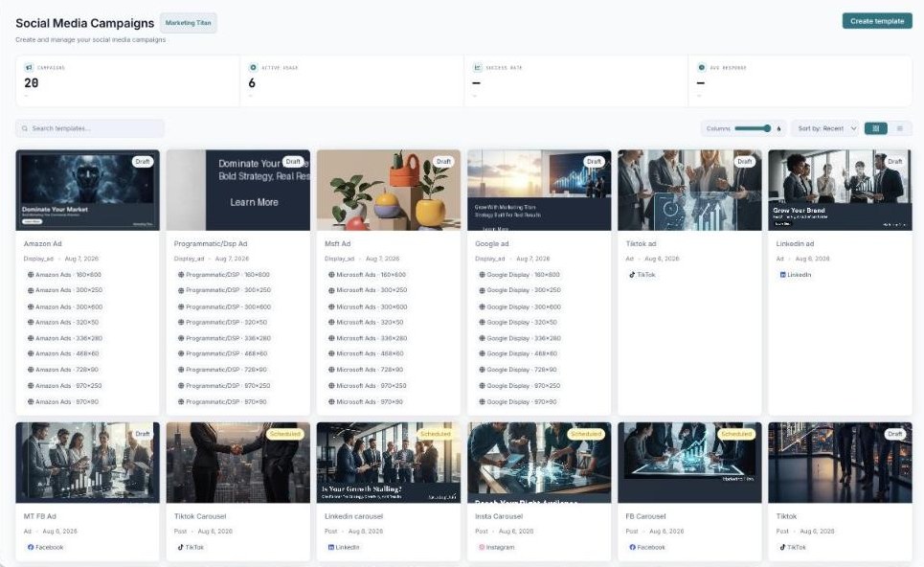Select the Programmatic/Dsp Ad title

click(x=211, y=243)
